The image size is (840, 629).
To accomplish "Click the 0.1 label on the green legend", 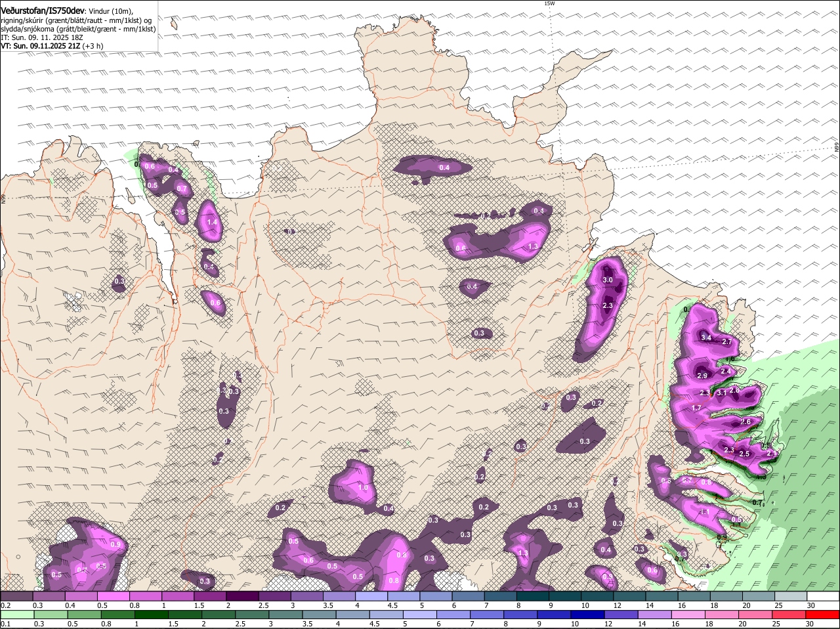I will coord(5,624).
